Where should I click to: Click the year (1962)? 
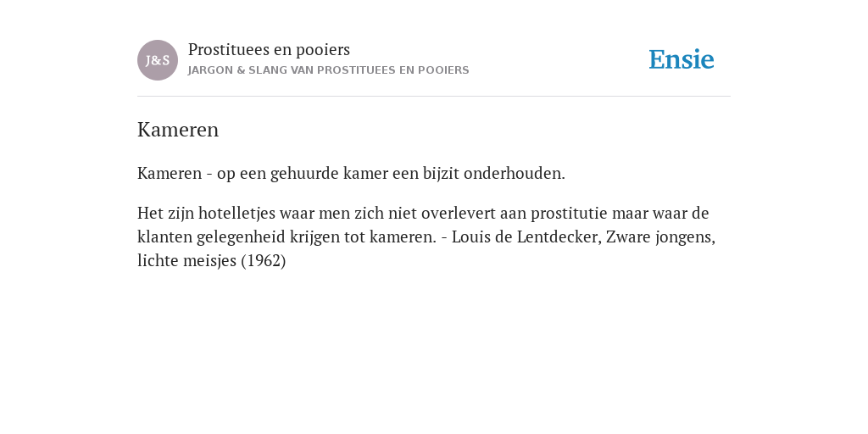pyautogui.click(x=264, y=261)
